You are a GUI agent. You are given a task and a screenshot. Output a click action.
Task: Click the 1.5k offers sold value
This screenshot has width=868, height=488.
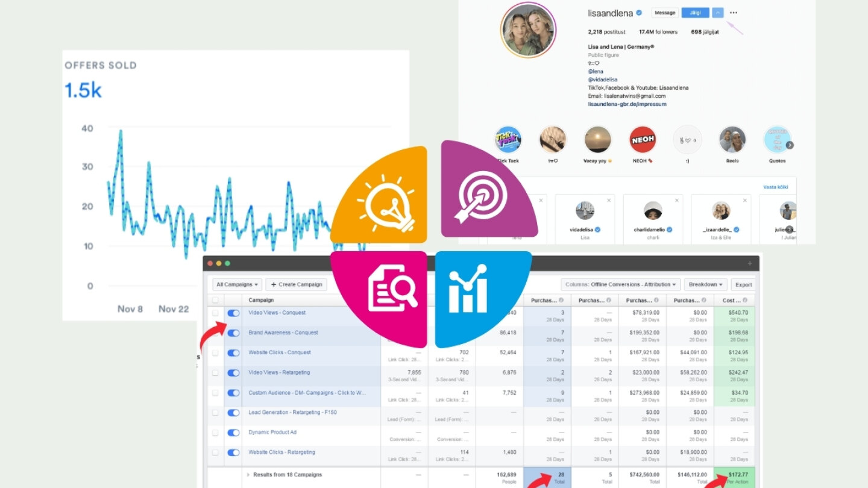pos(83,90)
